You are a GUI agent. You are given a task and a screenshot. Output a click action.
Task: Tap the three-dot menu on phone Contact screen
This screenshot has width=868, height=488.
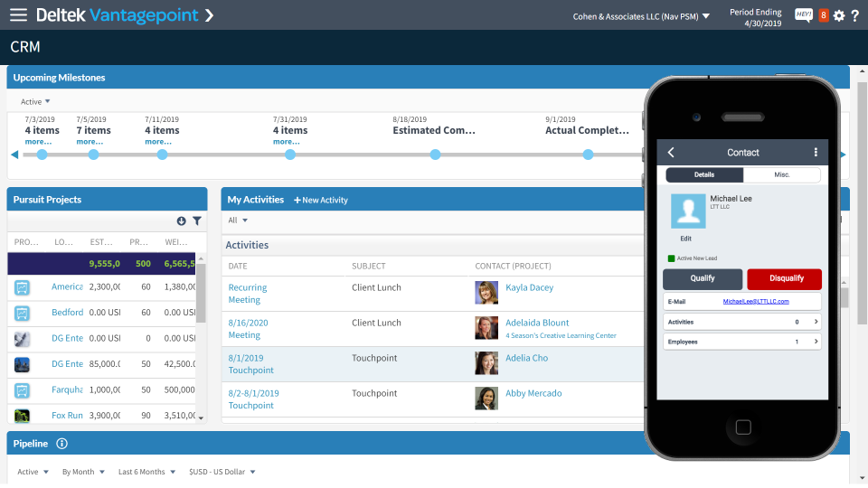[x=816, y=152]
